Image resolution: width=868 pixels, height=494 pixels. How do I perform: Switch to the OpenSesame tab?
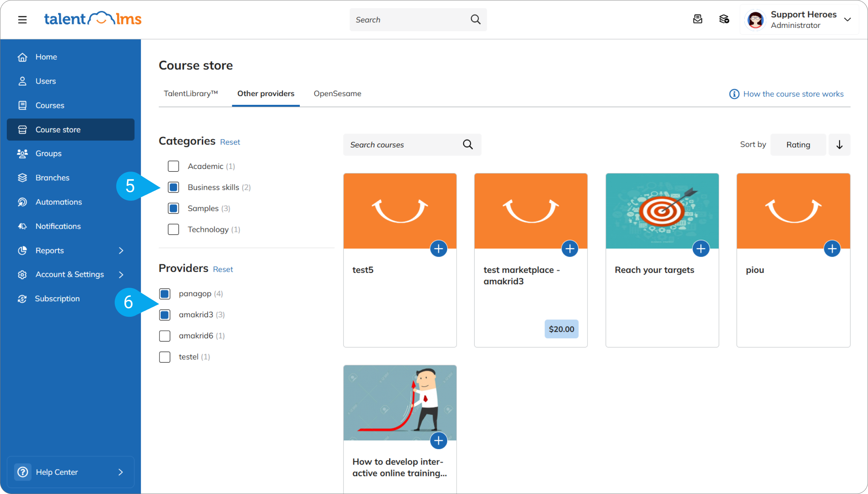[337, 94]
